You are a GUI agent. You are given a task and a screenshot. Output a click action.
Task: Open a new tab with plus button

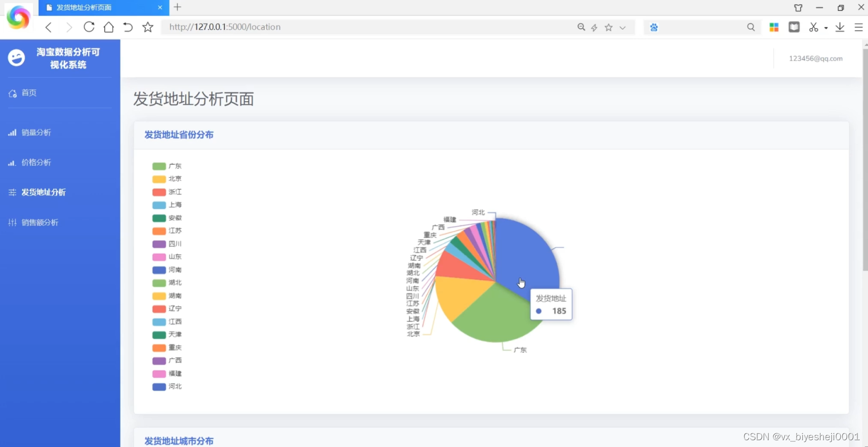pos(177,7)
